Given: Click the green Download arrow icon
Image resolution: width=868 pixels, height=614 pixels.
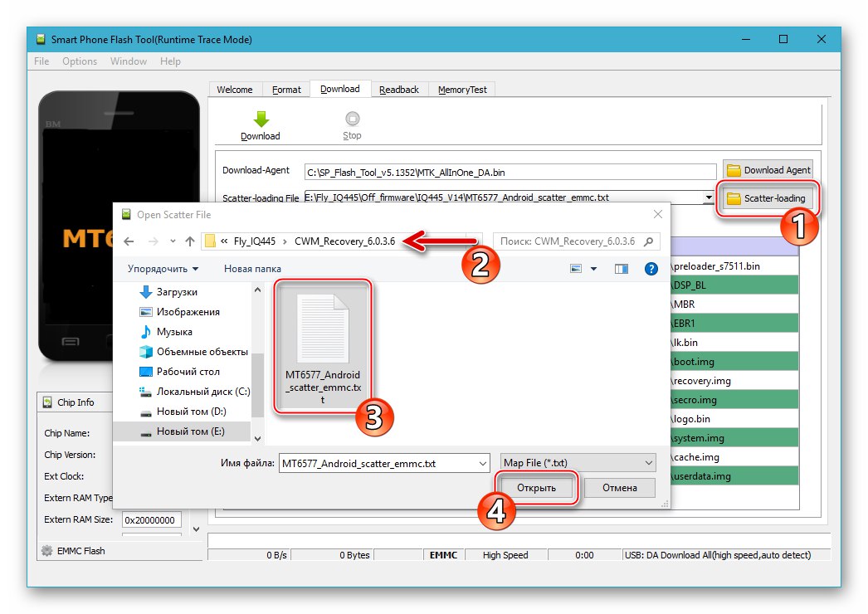Looking at the screenshot, I should coord(260,119).
